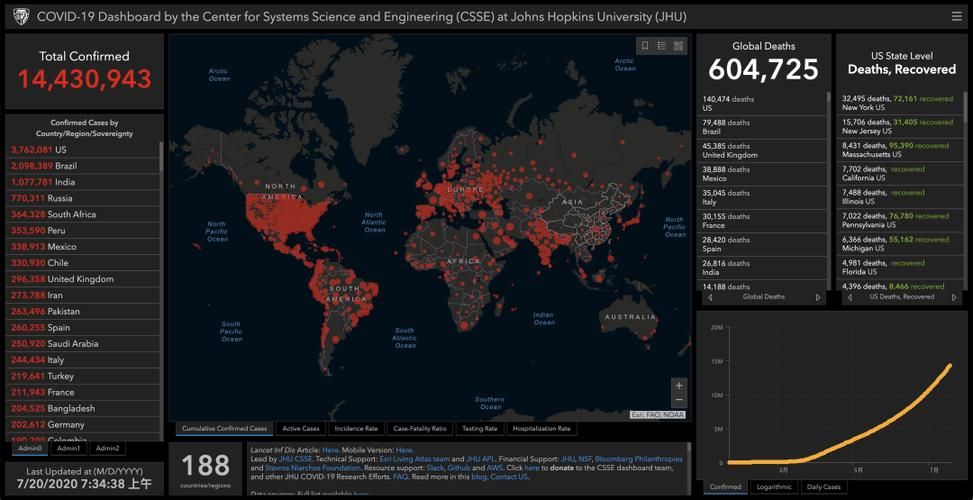Open the FAQ link
This screenshot has width=973, height=500.
coord(400,477)
